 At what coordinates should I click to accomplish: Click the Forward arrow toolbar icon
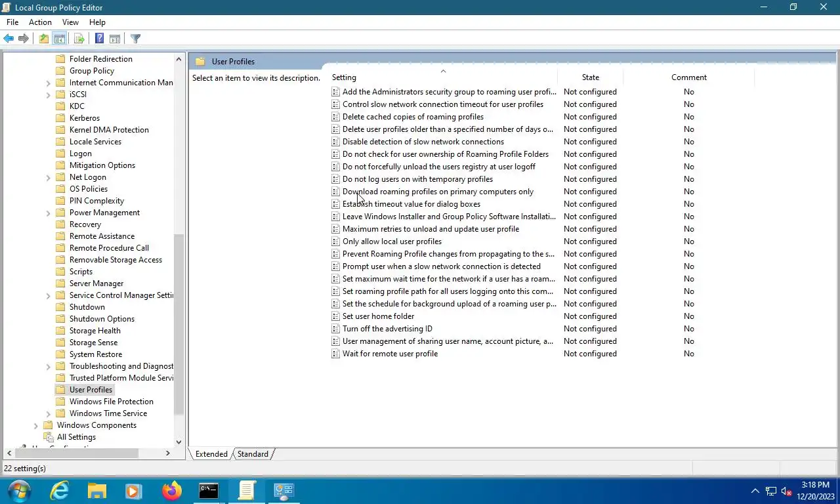click(x=24, y=39)
